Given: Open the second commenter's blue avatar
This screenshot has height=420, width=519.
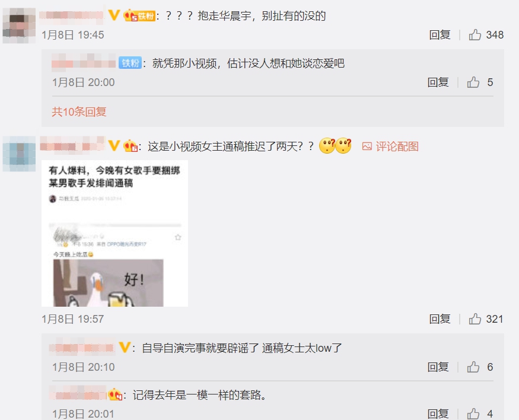Looking at the screenshot, I should (x=19, y=154).
